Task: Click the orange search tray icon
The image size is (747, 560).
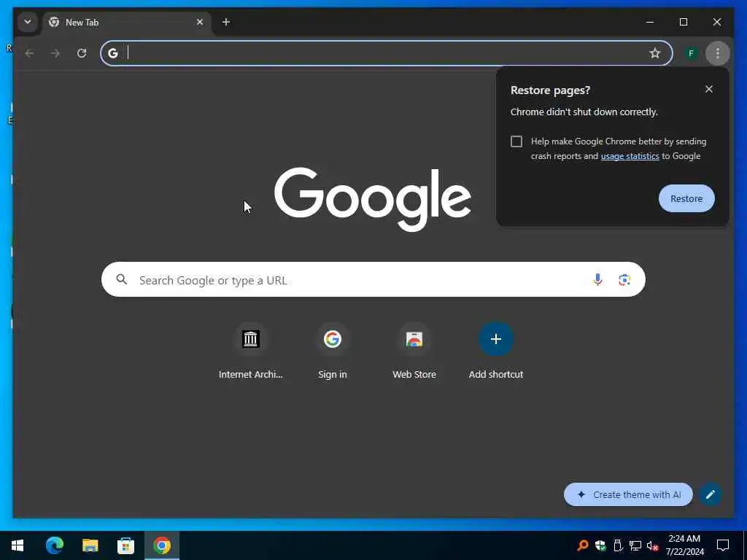Action: click(x=582, y=545)
